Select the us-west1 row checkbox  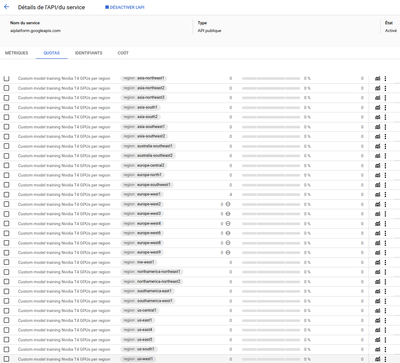6,359
